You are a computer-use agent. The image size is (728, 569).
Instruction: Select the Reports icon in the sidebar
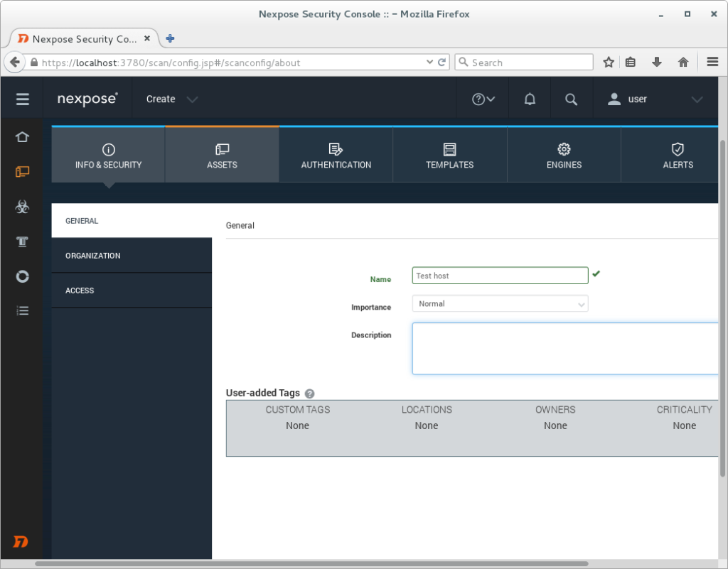click(x=21, y=276)
